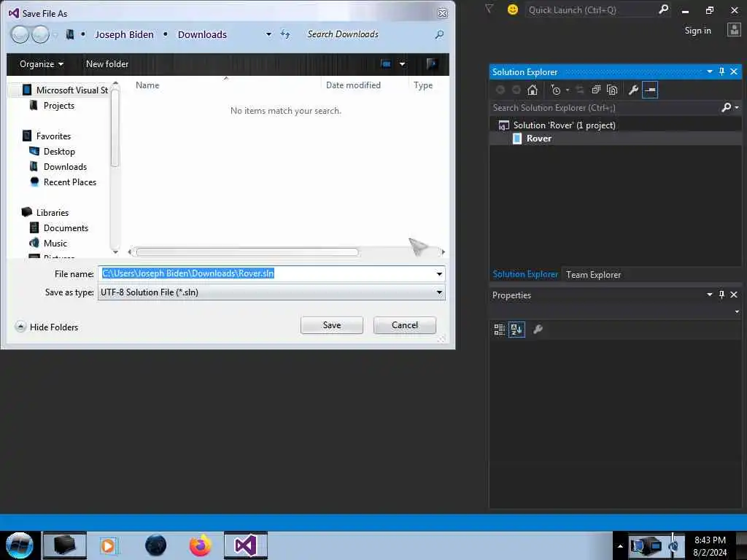This screenshot has height=560, width=747.
Task: Sort by Name column header
Action: (x=147, y=85)
